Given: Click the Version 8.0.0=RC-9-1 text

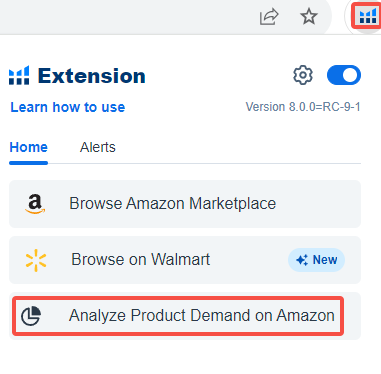Looking at the screenshot, I should 303,107.
